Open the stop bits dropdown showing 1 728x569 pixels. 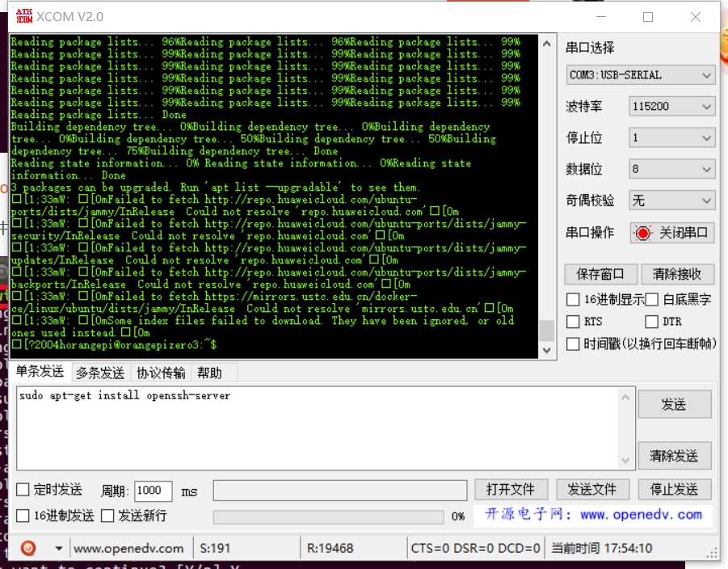[671, 138]
